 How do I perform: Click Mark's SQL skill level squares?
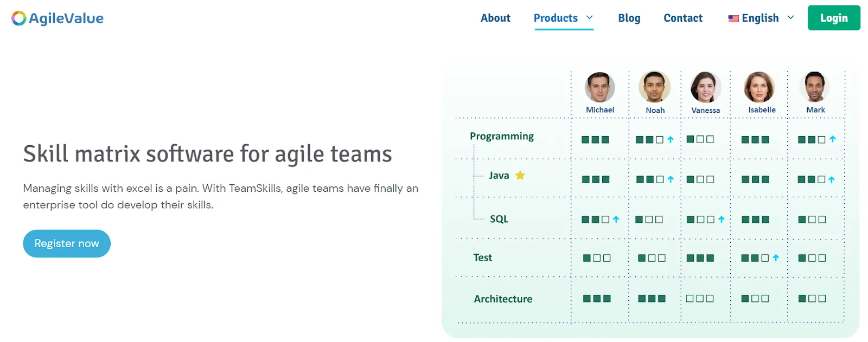click(812, 220)
